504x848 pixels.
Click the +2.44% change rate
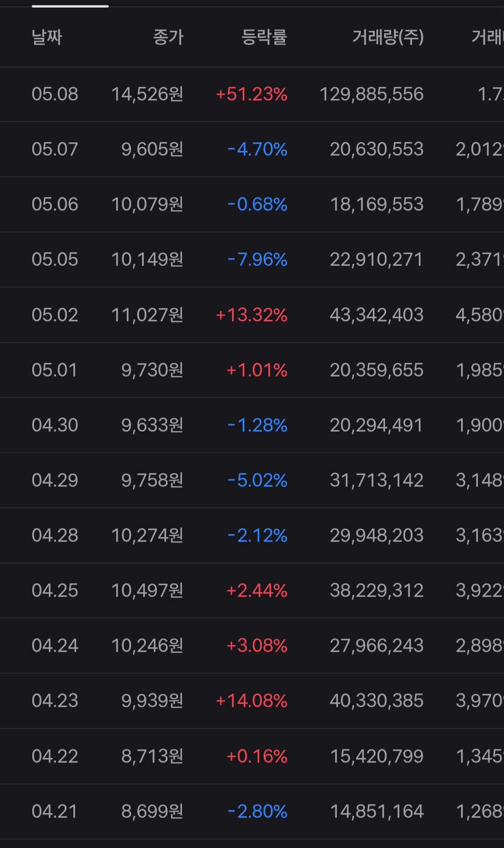(257, 590)
